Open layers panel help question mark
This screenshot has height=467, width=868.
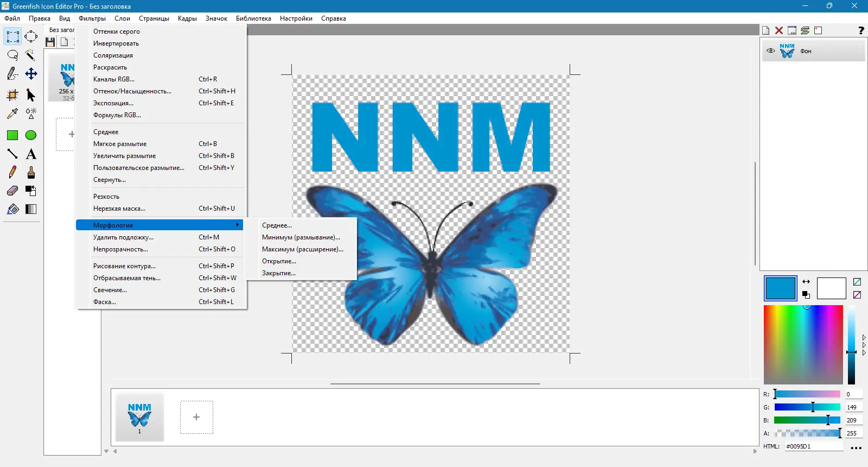pos(861,30)
